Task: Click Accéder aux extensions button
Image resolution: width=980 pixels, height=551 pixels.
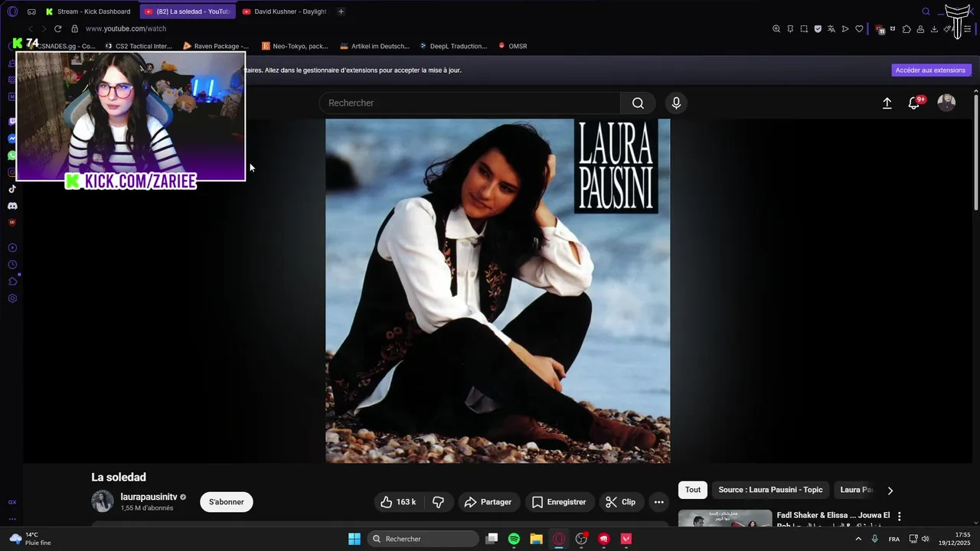Action: (x=930, y=70)
